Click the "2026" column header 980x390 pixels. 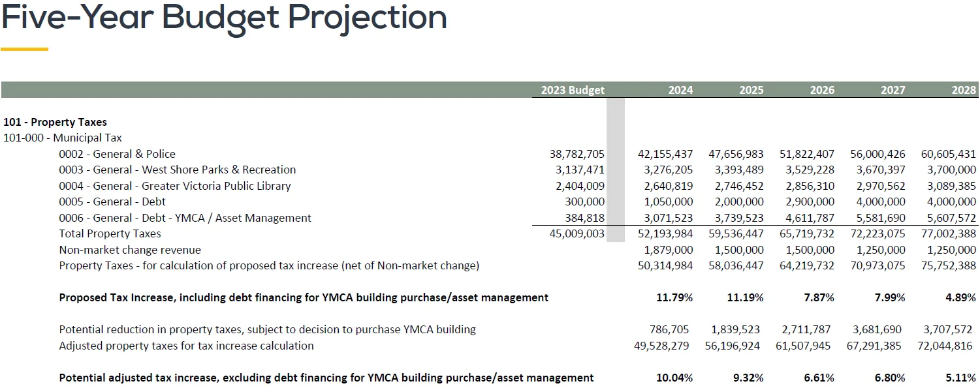(x=822, y=90)
